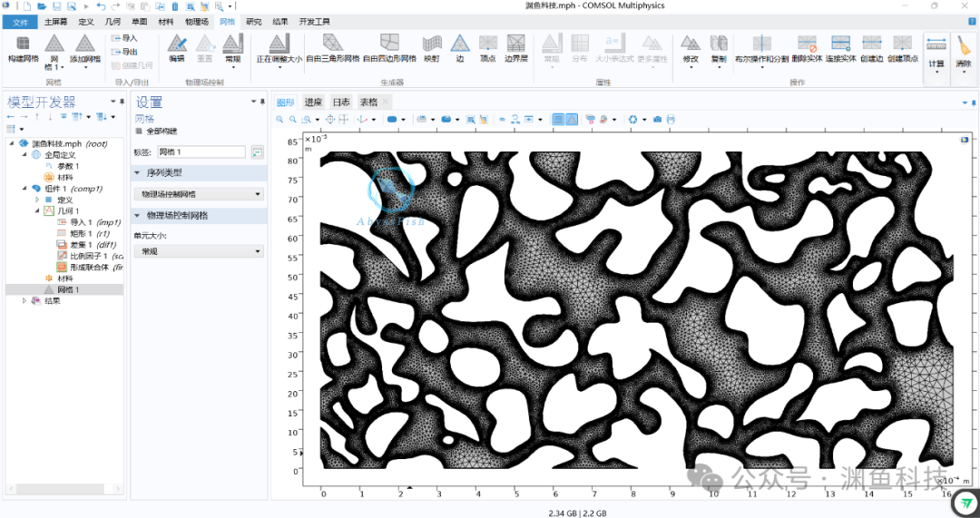Open the 研究 ribbon tab

[x=254, y=22]
